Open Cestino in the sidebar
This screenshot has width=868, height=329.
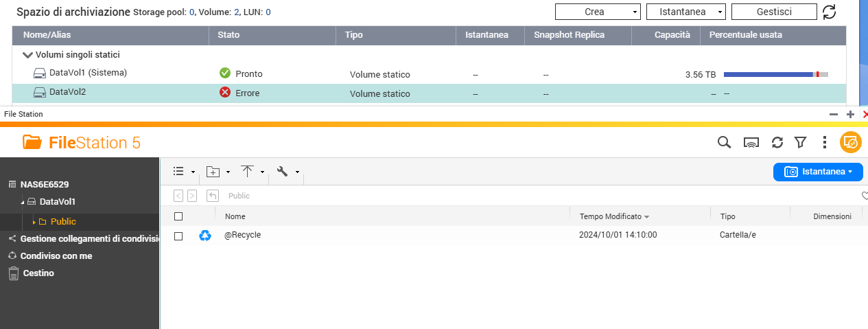(x=37, y=273)
